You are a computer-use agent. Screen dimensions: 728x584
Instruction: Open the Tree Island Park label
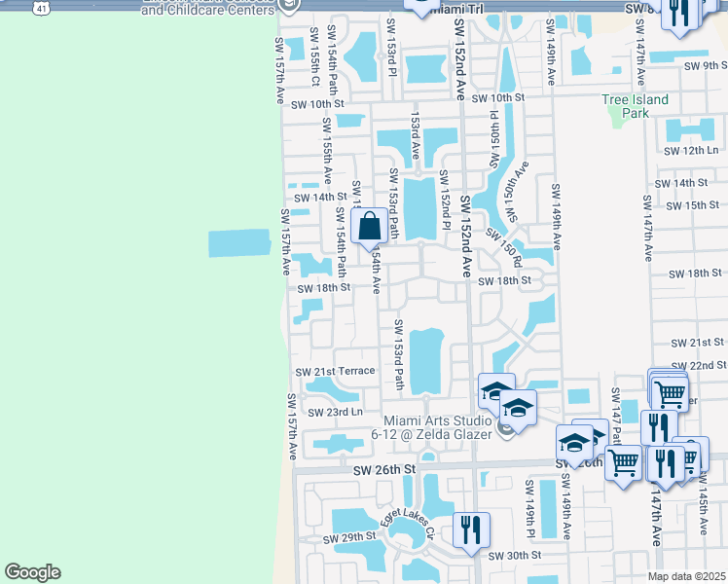pos(635,106)
